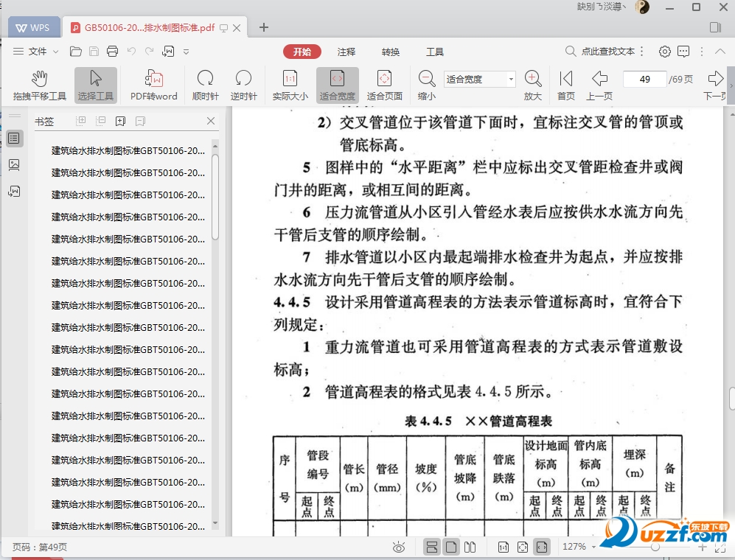Expand all bookmarks in 书签 panel
The height and width of the screenshot is (560, 735).
tap(81, 122)
